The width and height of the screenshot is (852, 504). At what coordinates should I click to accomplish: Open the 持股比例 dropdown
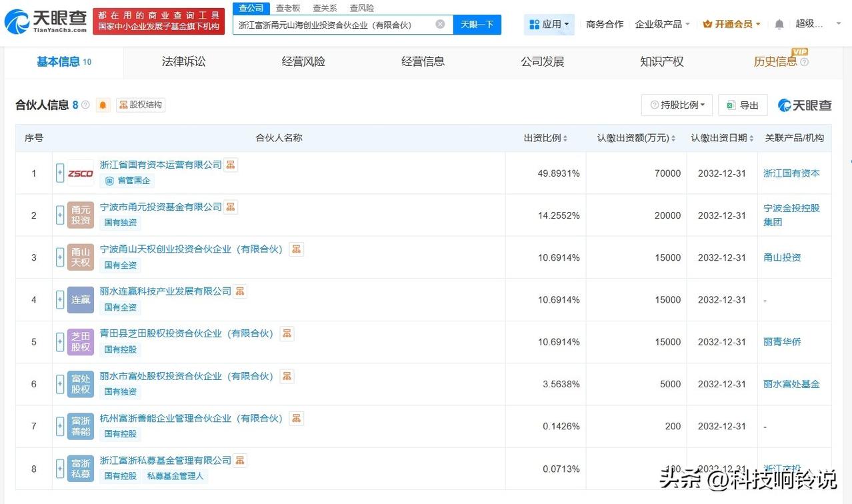[x=677, y=105]
